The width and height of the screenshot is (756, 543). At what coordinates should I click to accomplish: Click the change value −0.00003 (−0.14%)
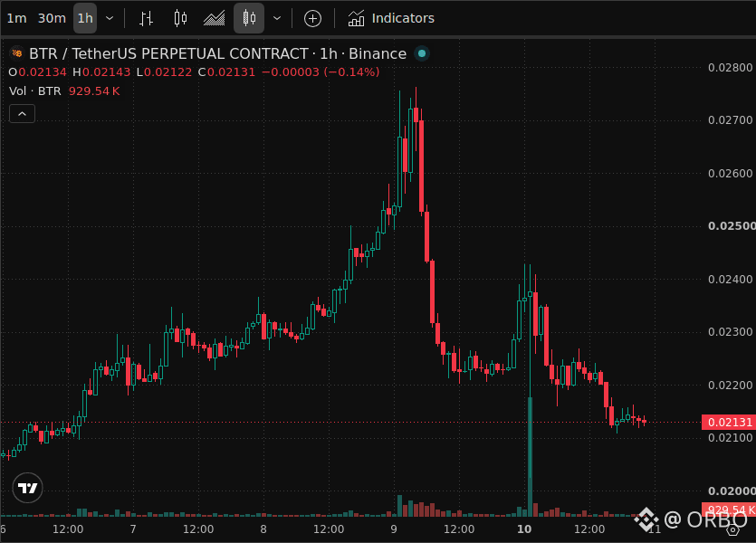321,72
